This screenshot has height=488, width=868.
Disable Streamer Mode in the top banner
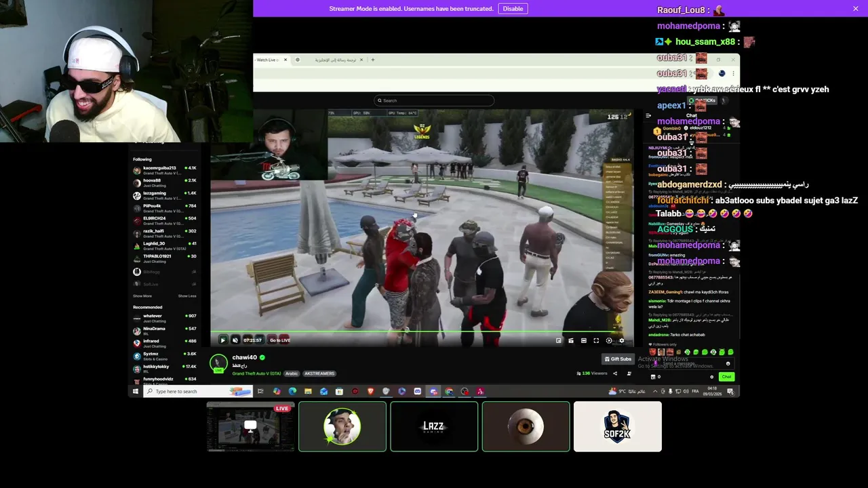click(513, 8)
